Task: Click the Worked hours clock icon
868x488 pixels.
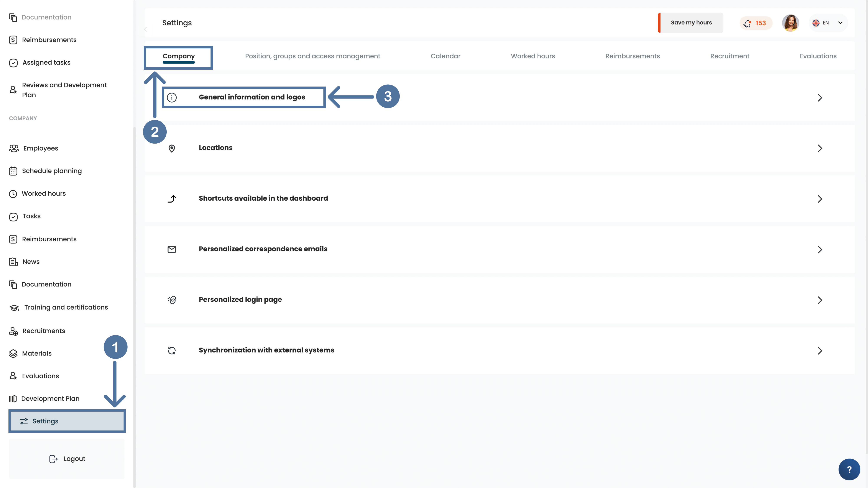Action: [13, 194]
